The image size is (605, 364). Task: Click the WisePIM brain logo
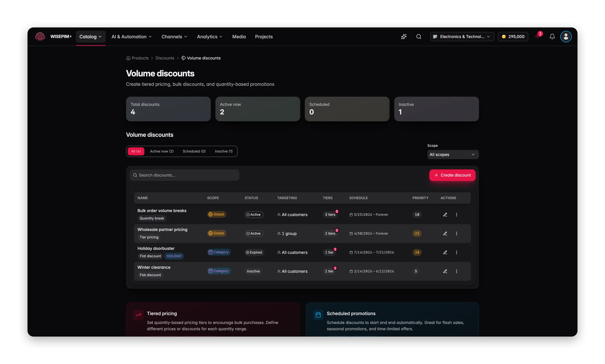coord(40,37)
